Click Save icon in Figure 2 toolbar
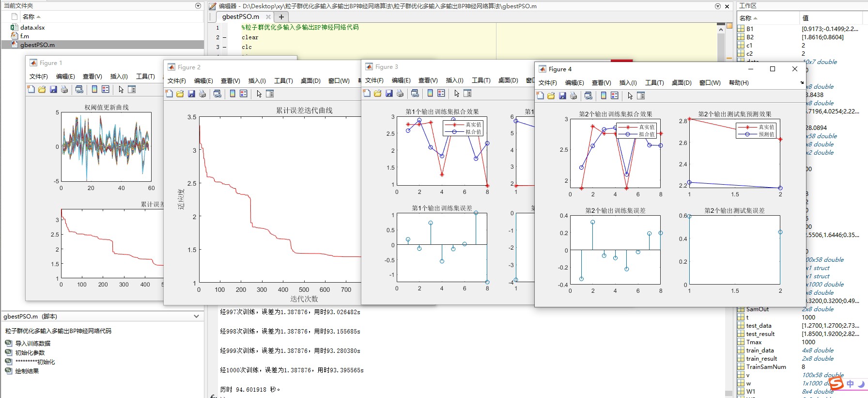 [x=191, y=94]
